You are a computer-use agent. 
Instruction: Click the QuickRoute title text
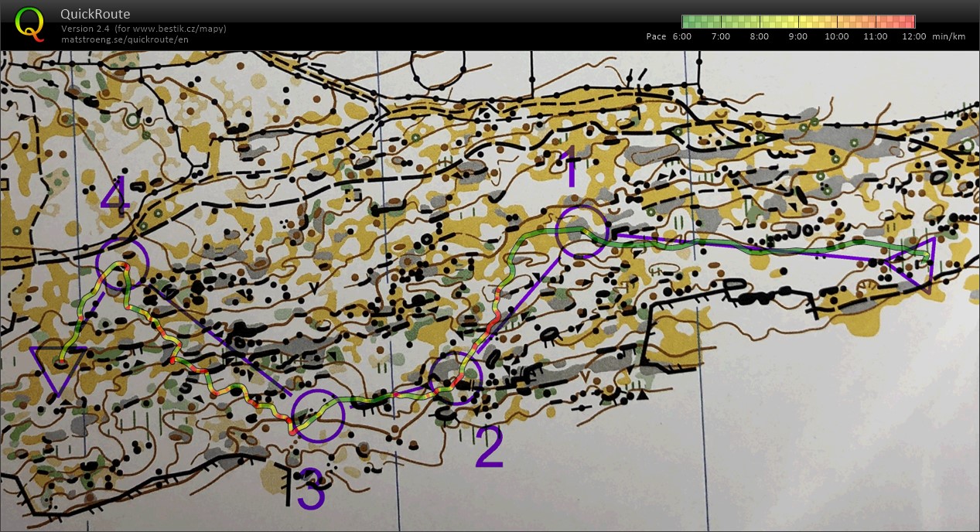pyautogui.click(x=95, y=14)
